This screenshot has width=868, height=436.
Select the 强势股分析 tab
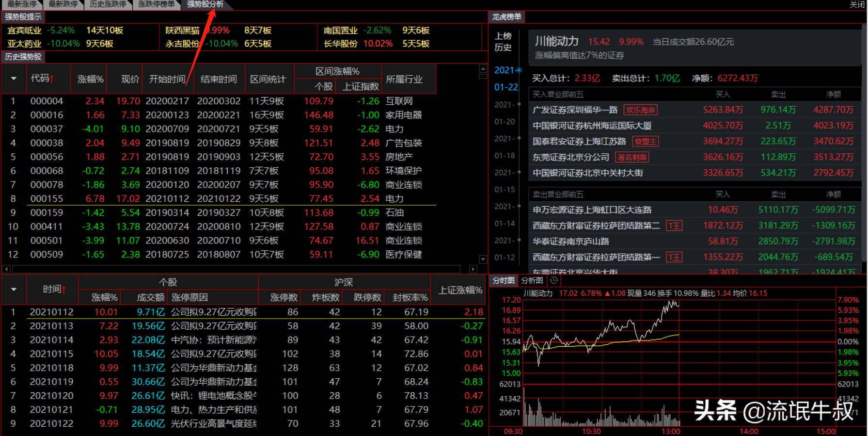coord(205,4)
